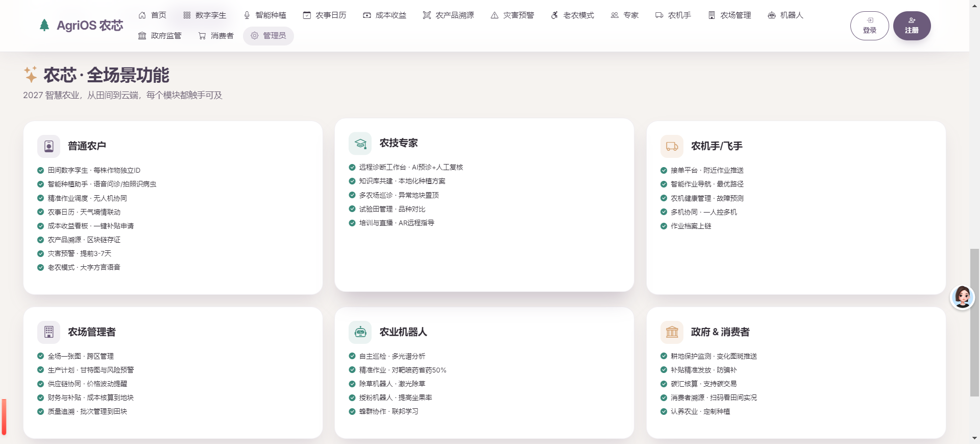The height and width of the screenshot is (444, 980).
Task: Click the 普通农户 card icon
Action: 49,146
